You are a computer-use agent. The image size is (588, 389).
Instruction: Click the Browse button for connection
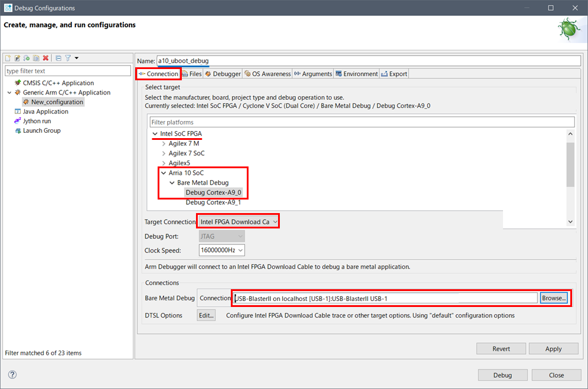click(x=553, y=298)
